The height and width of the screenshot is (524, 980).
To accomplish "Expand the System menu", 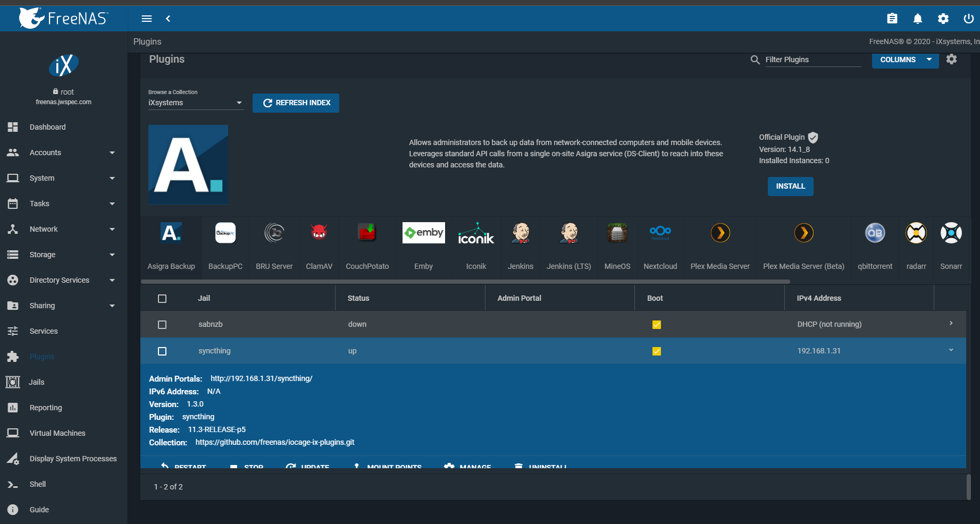I will point(64,178).
